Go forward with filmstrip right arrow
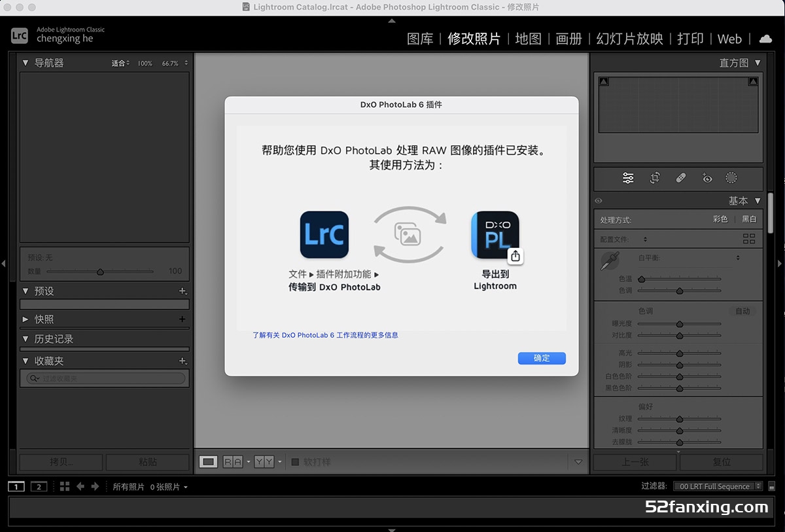This screenshot has height=532, width=785. tap(95, 486)
